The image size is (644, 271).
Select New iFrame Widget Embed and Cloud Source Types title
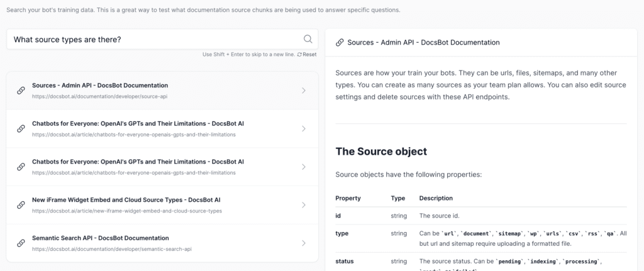pyautogui.click(x=126, y=200)
